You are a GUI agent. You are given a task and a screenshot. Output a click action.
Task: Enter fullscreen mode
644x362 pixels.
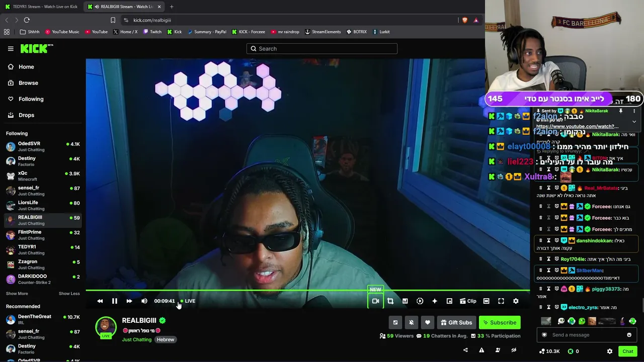pos(501,301)
